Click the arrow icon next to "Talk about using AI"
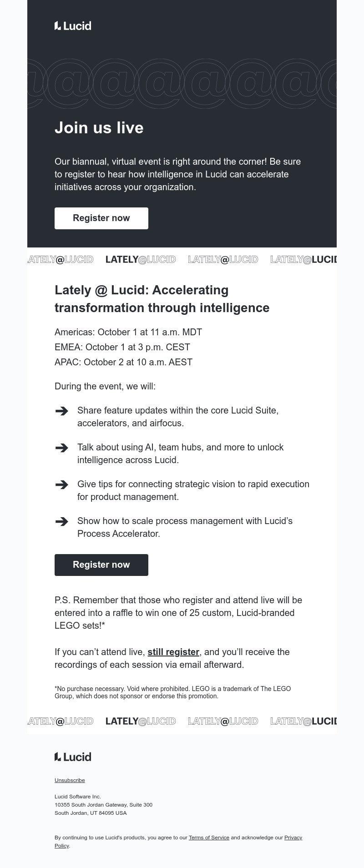 click(x=61, y=448)
